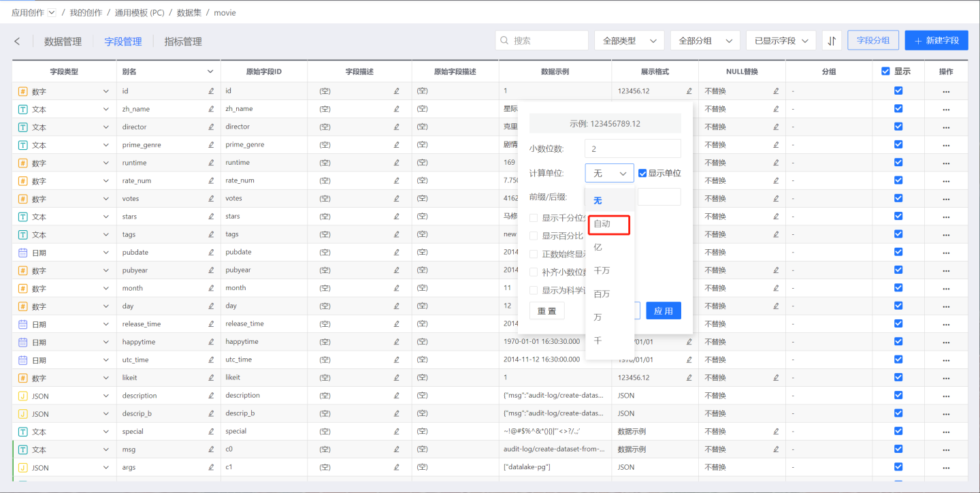Expand field type dropdown for runtime

coord(106,163)
